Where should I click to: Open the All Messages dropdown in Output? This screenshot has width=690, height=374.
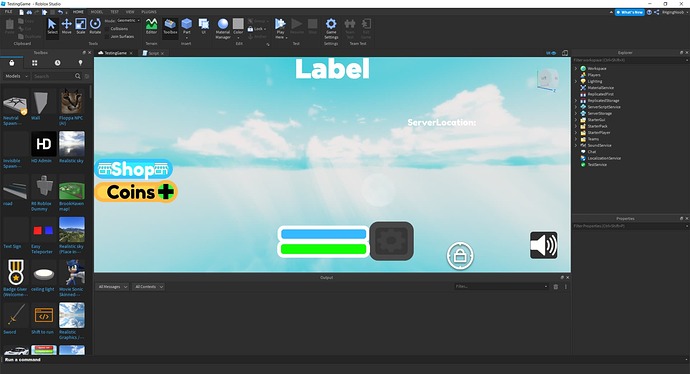(x=112, y=286)
